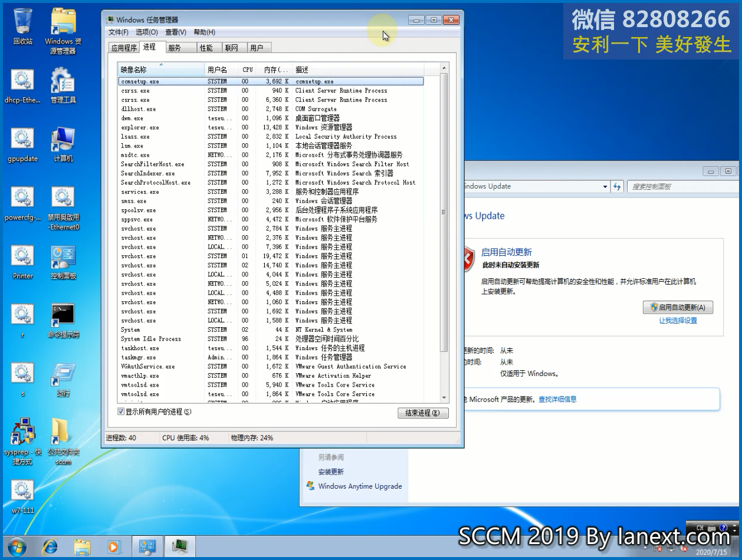Select the 计算机 desktop icon
The width and height of the screenshot is (742, 560).
click(63, 145)
